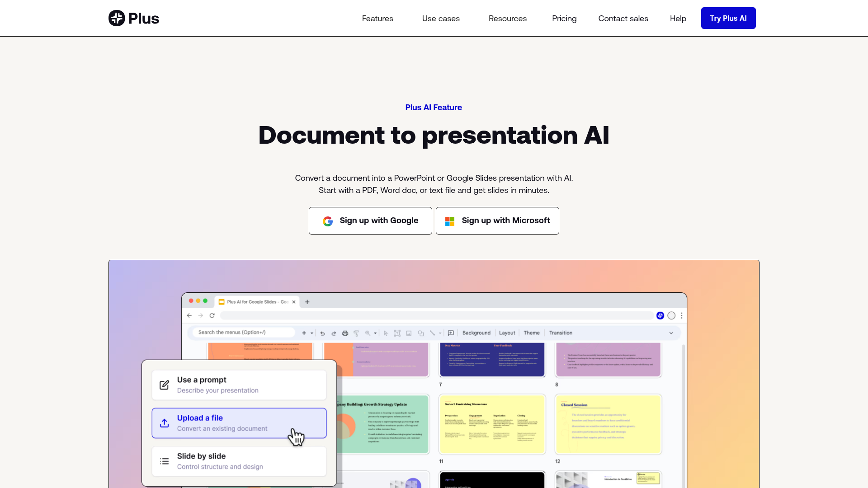Image resolution: width=868 pixels, height=488 pixels.
Task: Select the Slide by slide option card
Action: point(239,461)
